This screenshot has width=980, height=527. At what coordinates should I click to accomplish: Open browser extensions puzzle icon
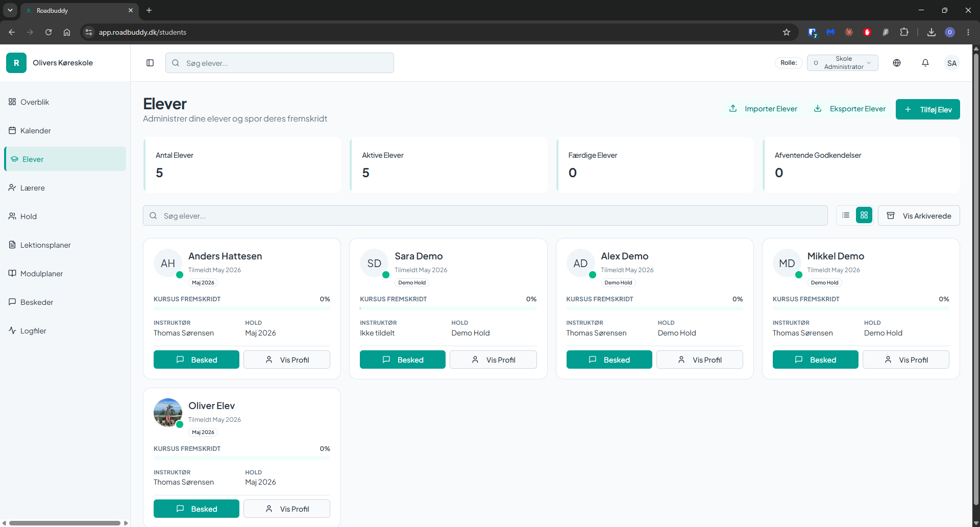click(x=904, y=32)
